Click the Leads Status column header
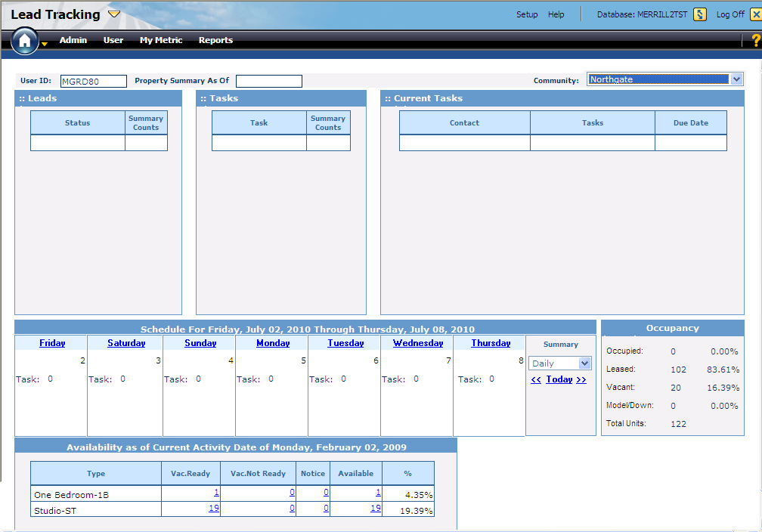 point(78,123)
